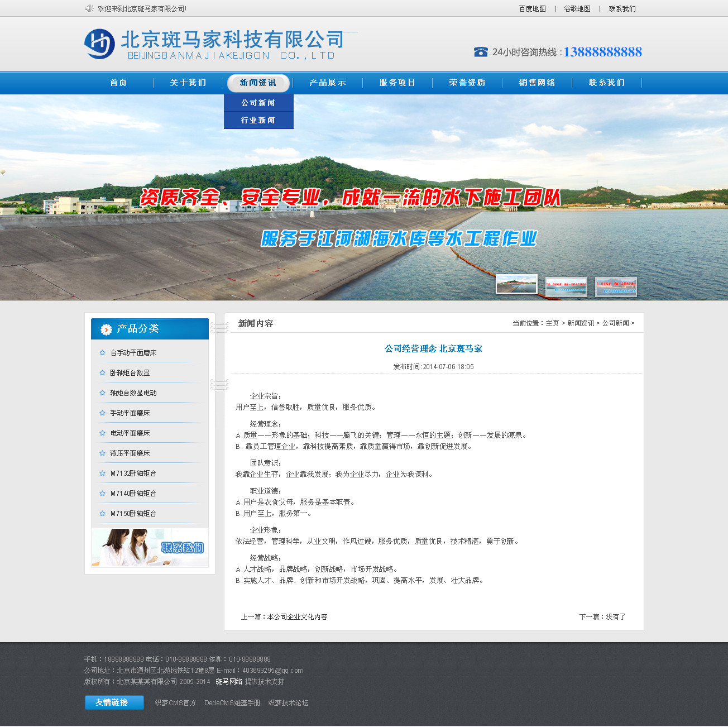Open the 百度地图 link at top

(532, 9)
